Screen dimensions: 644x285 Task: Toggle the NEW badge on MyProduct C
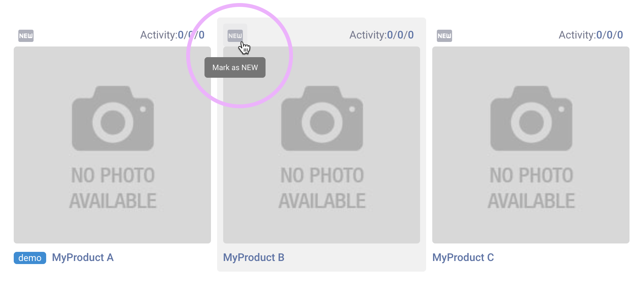pyautogui.click(x=444, y=36)
